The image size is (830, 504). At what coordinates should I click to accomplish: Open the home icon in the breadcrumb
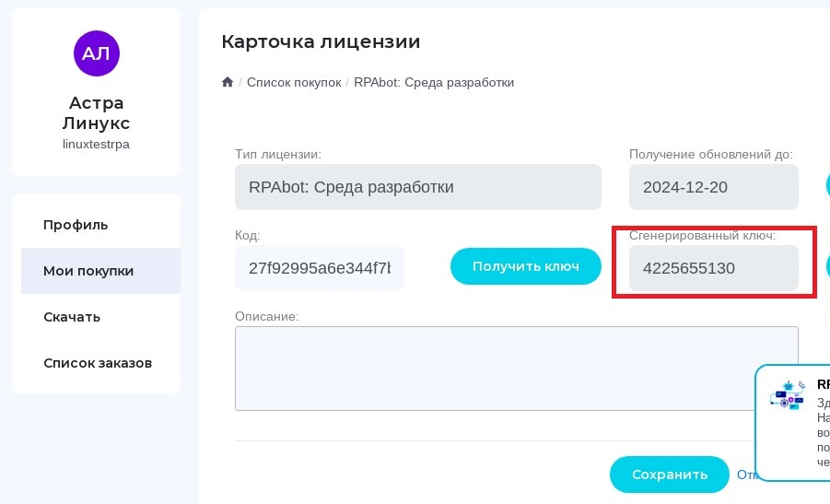pos(228,82)
